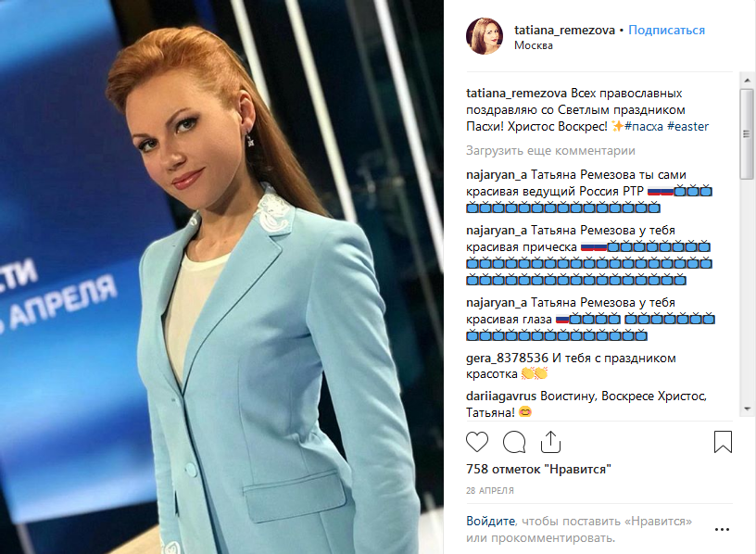This screenshot has height=554, width=756.
Task: Open the #пасха hashtag
Action: [644, 127]
